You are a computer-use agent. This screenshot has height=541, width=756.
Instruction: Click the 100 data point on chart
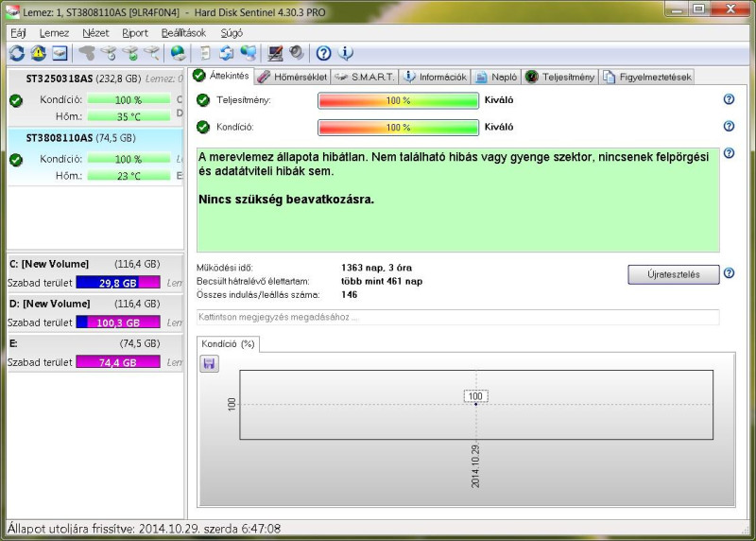click(x=476, y=404)
